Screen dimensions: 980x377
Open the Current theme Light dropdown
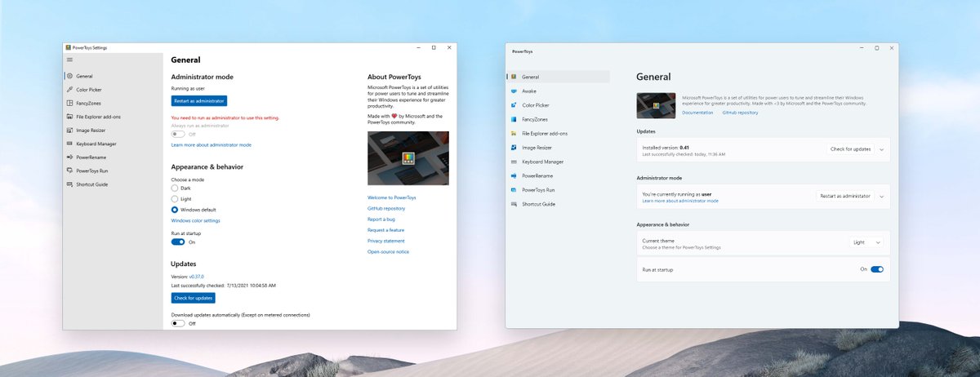[x=867, y=242]
